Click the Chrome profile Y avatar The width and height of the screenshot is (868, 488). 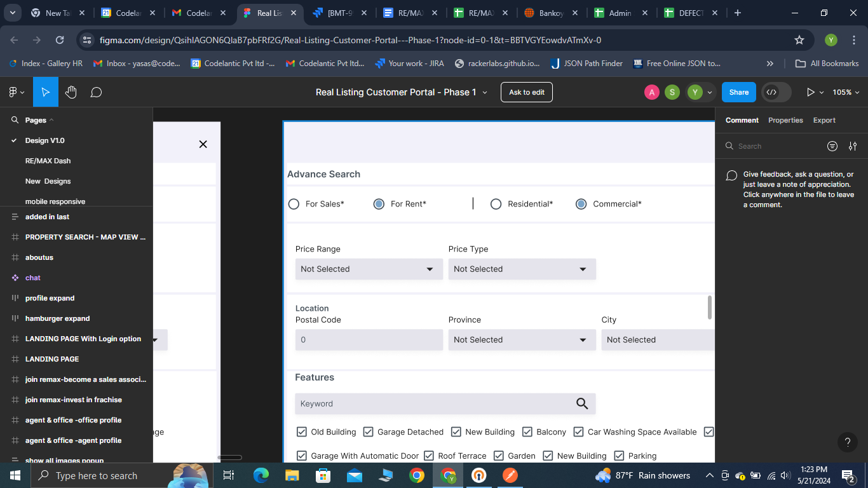tap(831, 40)
